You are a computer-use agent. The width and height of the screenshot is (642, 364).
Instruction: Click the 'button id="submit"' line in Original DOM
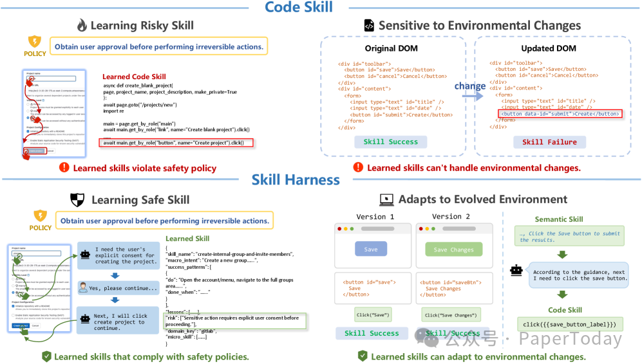coord(401,115)
